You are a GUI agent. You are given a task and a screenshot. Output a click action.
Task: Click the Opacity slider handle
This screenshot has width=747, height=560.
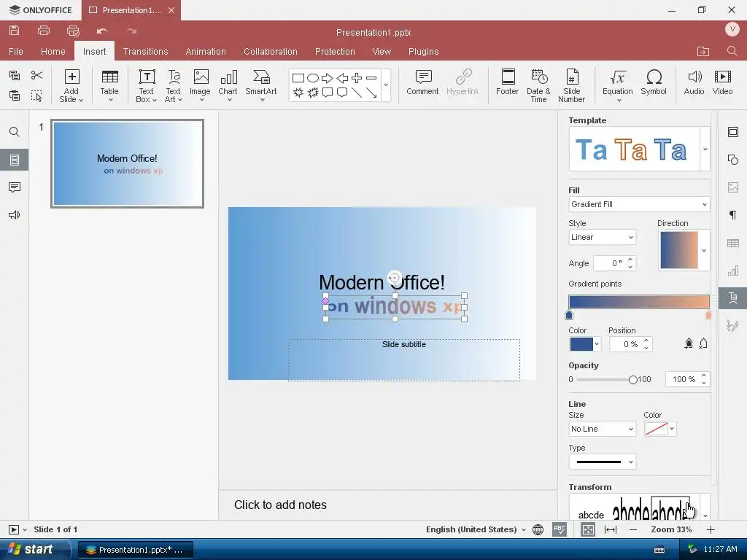[632, 379]
